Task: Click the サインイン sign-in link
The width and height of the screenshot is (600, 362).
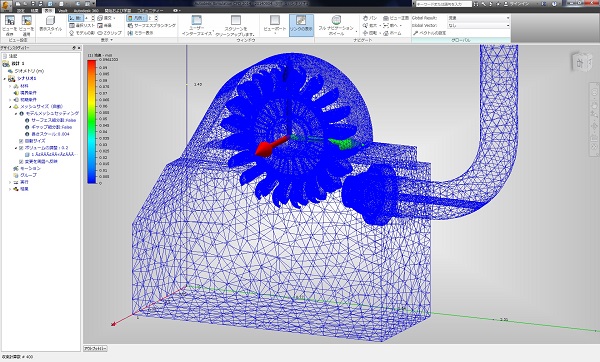Action: tap(519, 4)
